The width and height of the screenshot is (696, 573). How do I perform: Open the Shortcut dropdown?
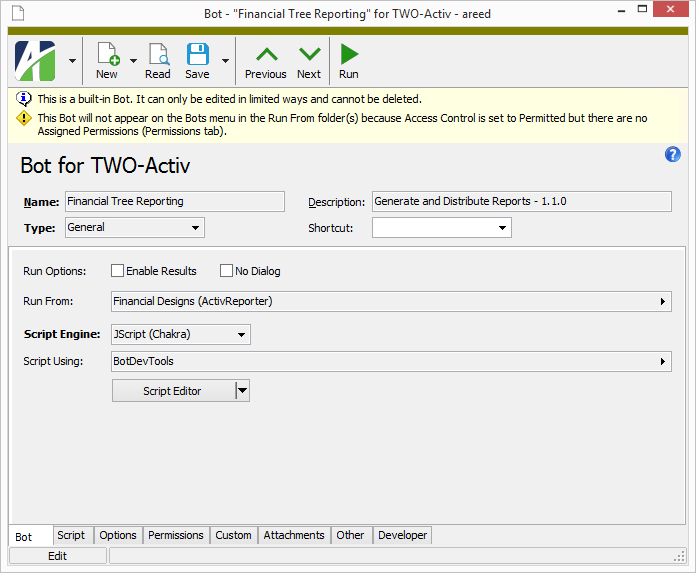click(502, 228)
